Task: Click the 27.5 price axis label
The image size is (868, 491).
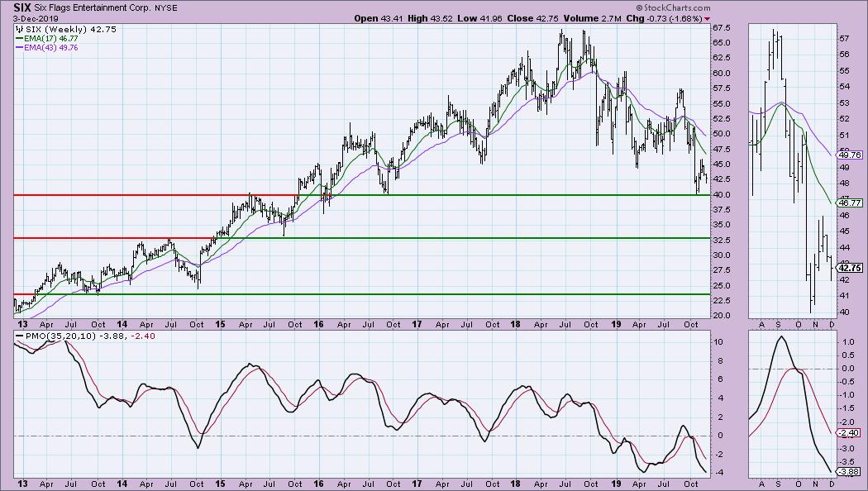Action: [x=720, y=270]
